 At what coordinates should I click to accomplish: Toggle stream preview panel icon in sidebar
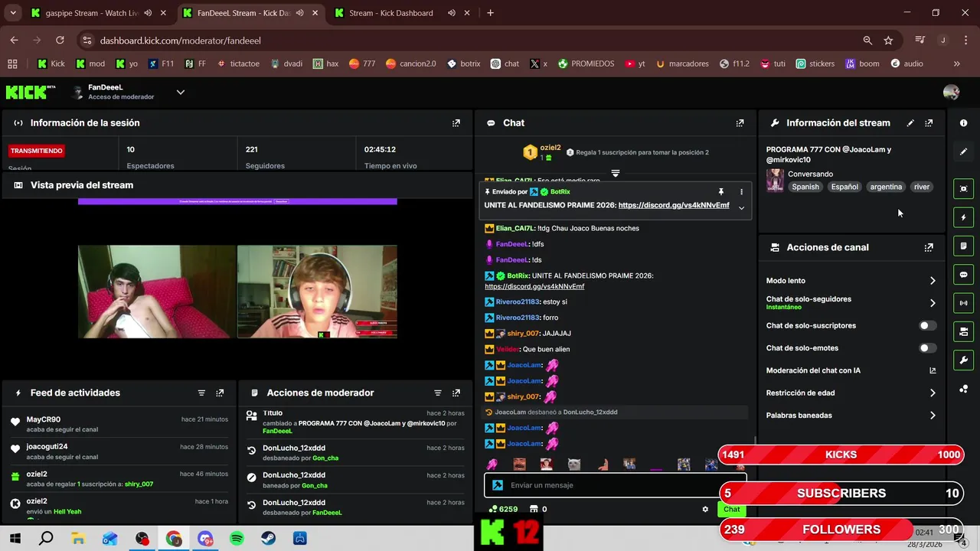(963, 188)
